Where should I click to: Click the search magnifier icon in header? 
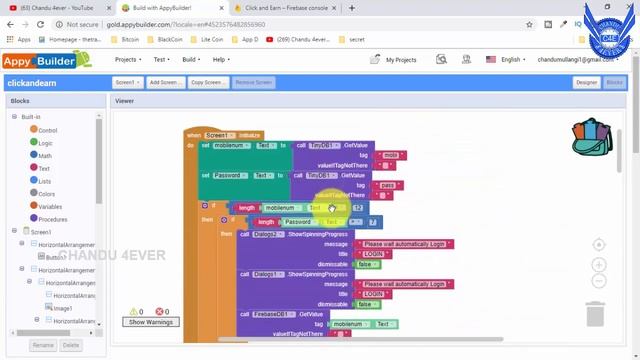pos(441,60)
